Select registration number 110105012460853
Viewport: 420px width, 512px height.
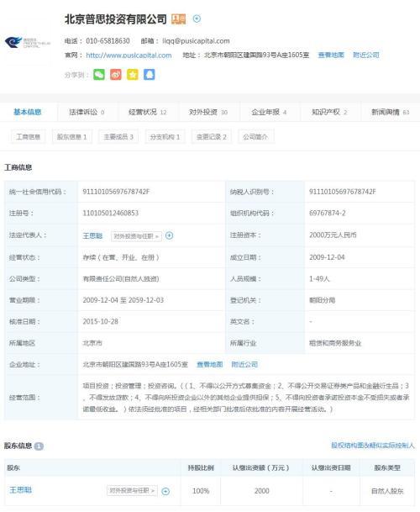pyautogui.click(x=111, y=213)
